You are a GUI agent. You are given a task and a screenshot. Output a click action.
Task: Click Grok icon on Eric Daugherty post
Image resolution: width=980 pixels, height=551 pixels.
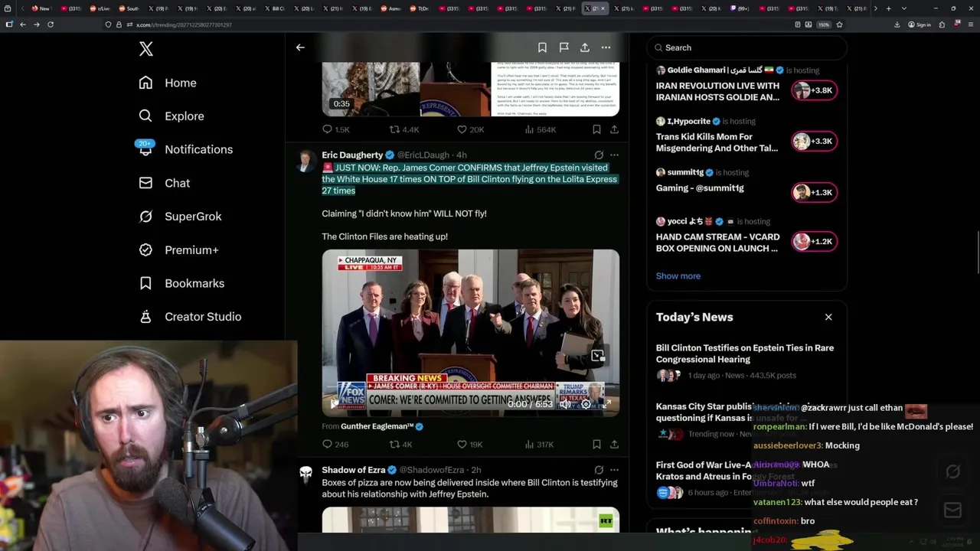click(x=599, y=155)
